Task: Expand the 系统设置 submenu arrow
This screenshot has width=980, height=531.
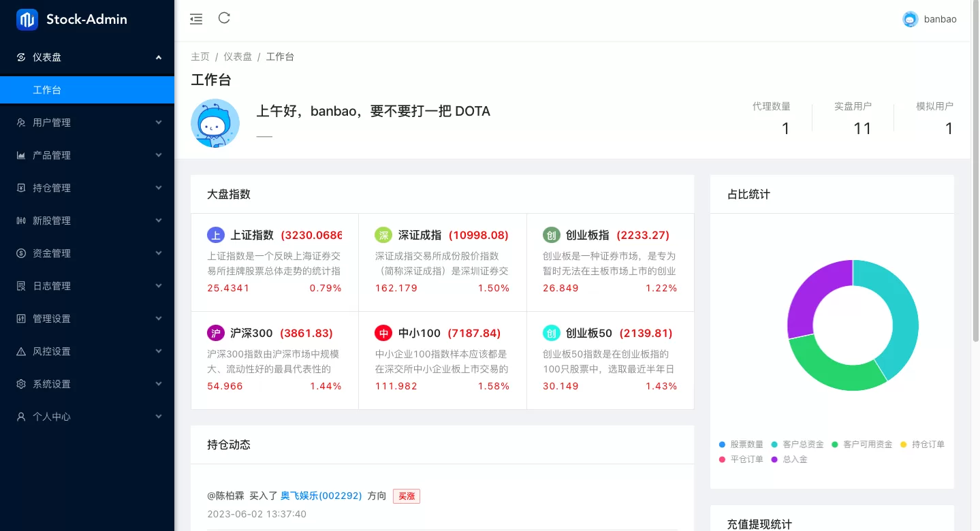Action: (159, 384)
